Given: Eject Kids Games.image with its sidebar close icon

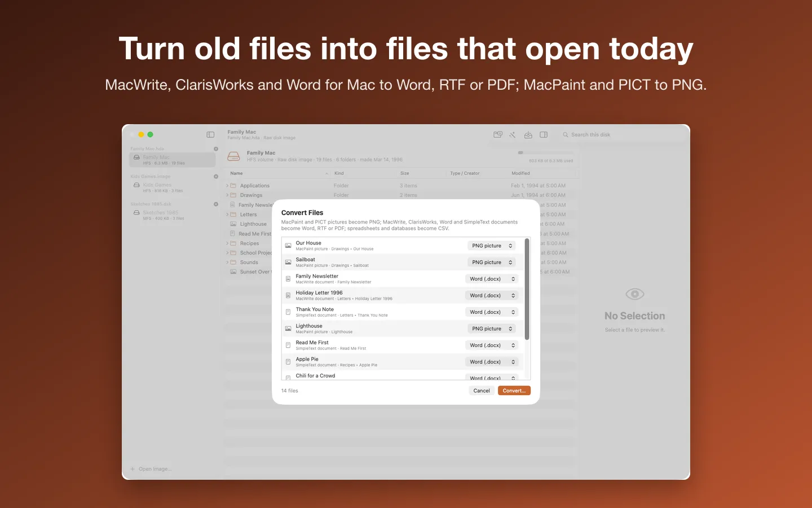Looking at the screenshot, I should tap(216, 177).
